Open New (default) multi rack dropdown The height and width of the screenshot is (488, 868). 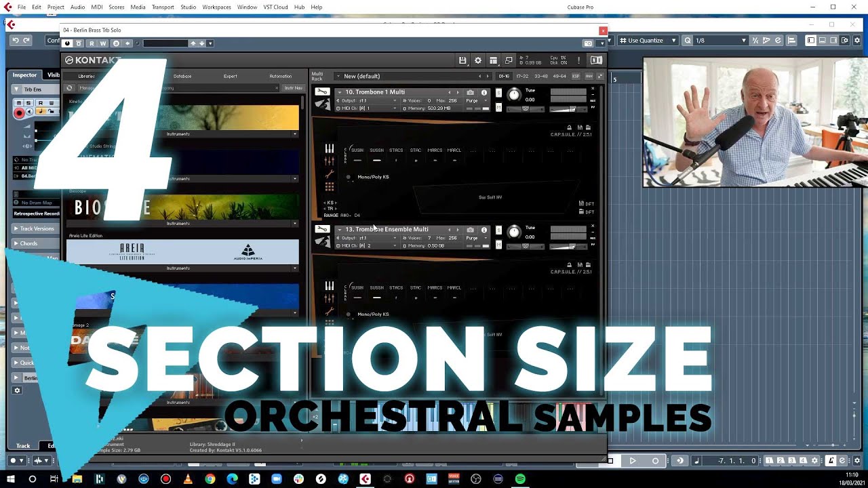[338, 76]
